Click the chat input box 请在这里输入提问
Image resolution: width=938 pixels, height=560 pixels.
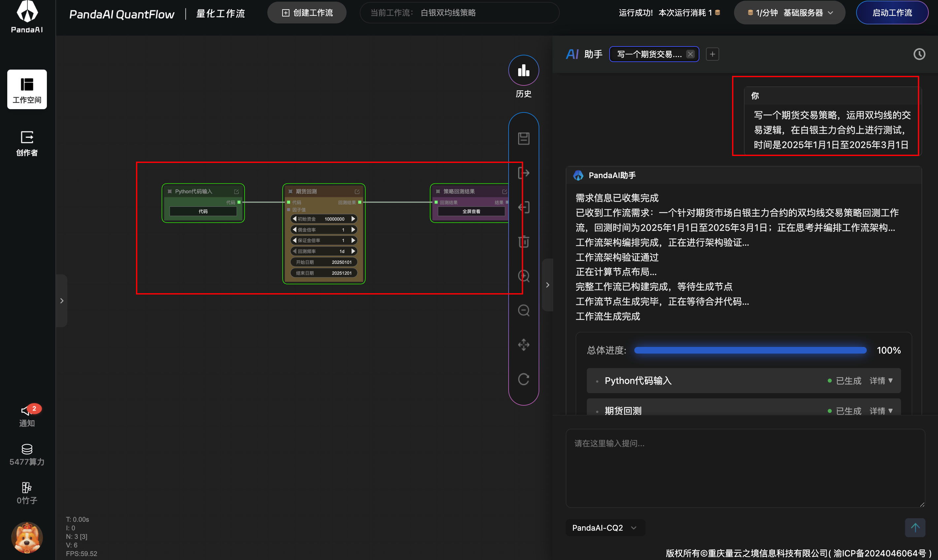(x=745, y=468)
